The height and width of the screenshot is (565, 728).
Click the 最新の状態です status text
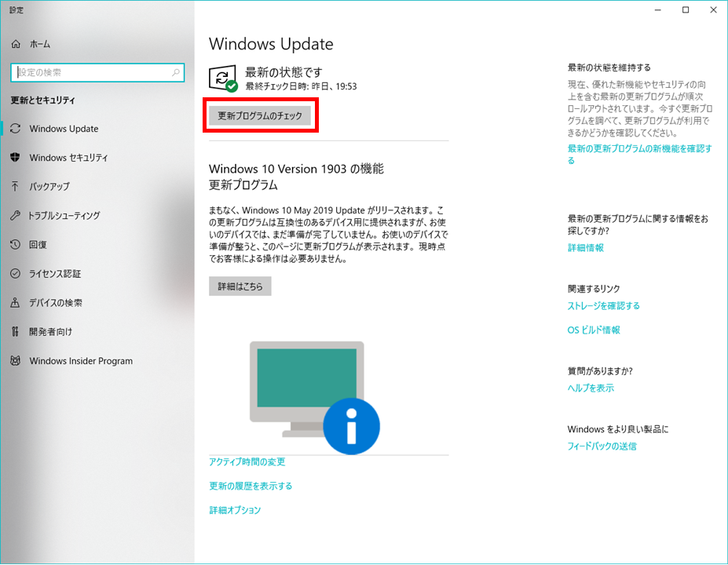(x=284, y=72)
